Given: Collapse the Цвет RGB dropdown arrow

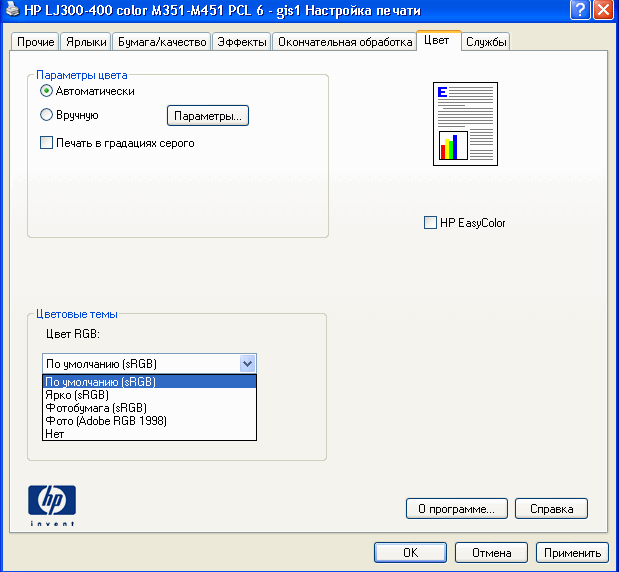Looking at the screenshot, I should (248, 364).
